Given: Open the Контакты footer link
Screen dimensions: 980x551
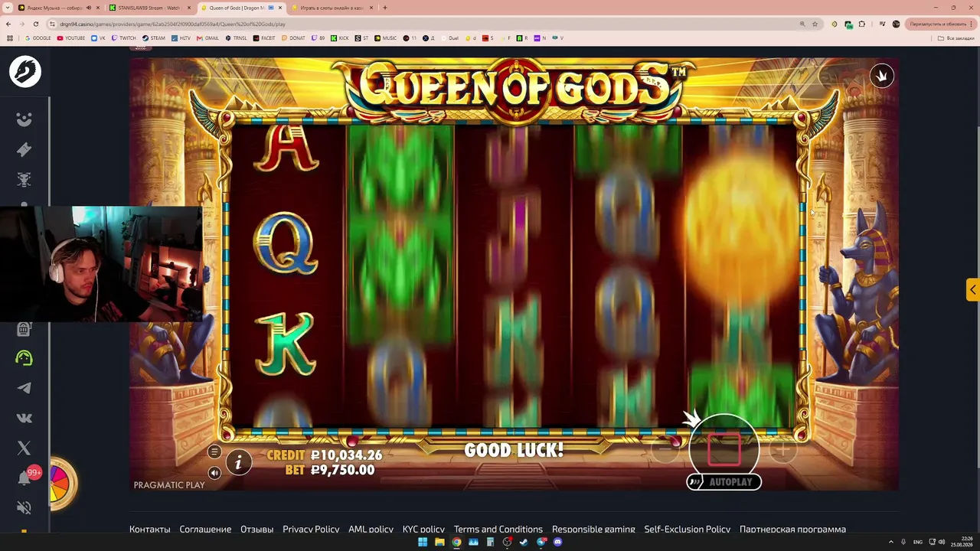Looking at the screenshot, I should [150, 530].
